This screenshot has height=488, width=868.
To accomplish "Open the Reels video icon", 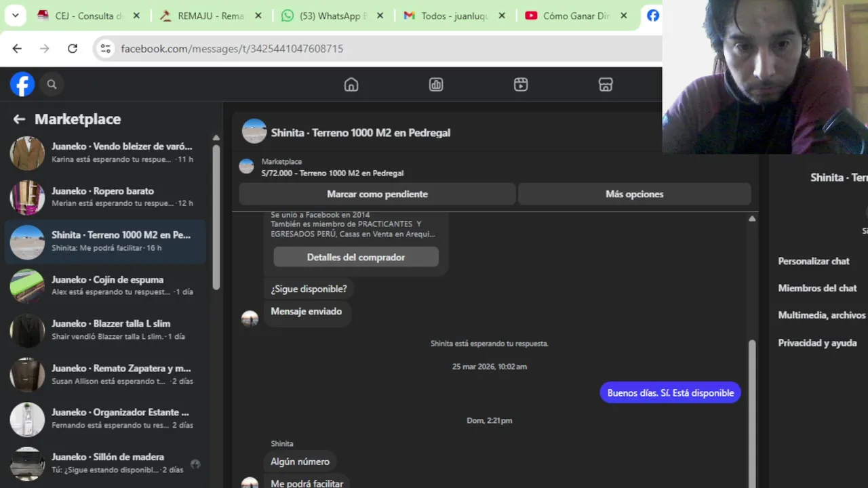I will (521, 85).
